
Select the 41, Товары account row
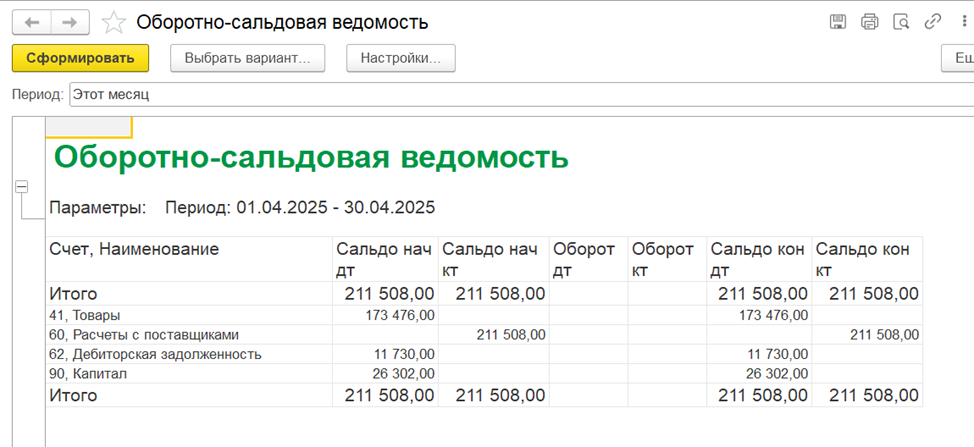pos(485,315)
